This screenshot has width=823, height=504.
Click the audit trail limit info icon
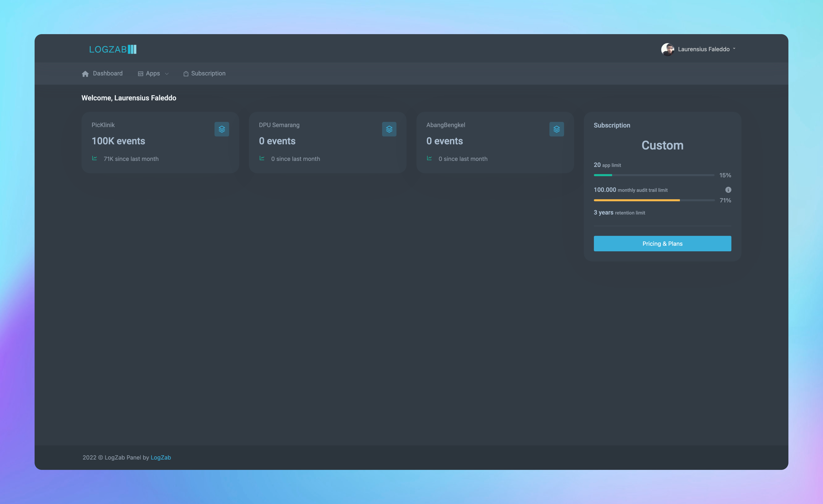728,190
